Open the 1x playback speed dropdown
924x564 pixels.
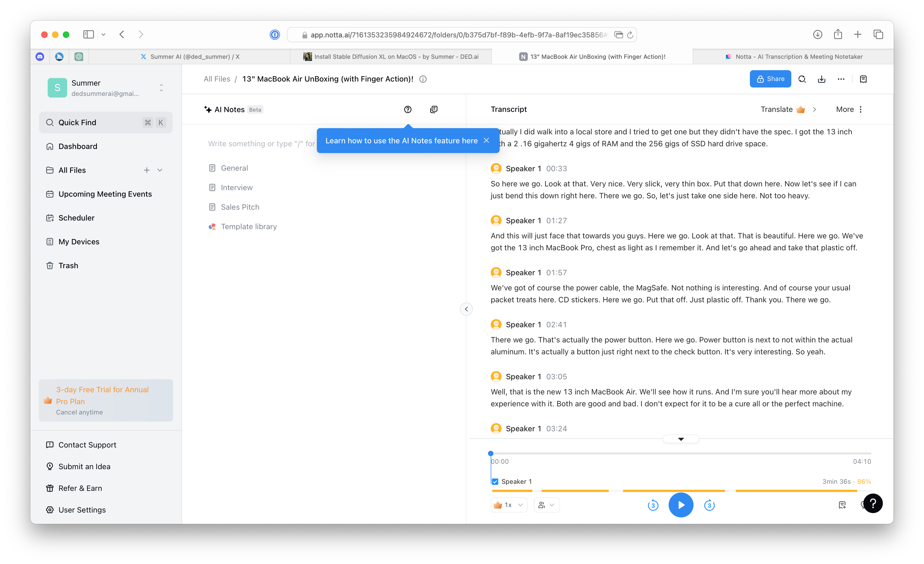tap(509, 505)
